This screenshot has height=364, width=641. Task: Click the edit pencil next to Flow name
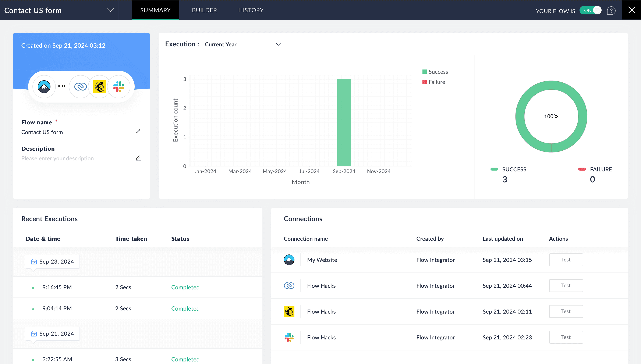point(138,132)
